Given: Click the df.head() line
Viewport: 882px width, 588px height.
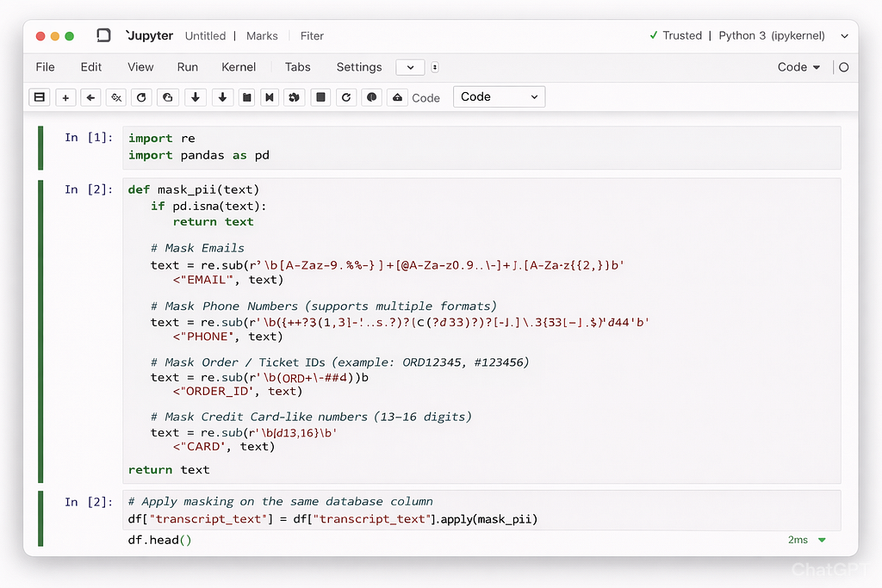Looking at the screenshot, I should [159, 540].
